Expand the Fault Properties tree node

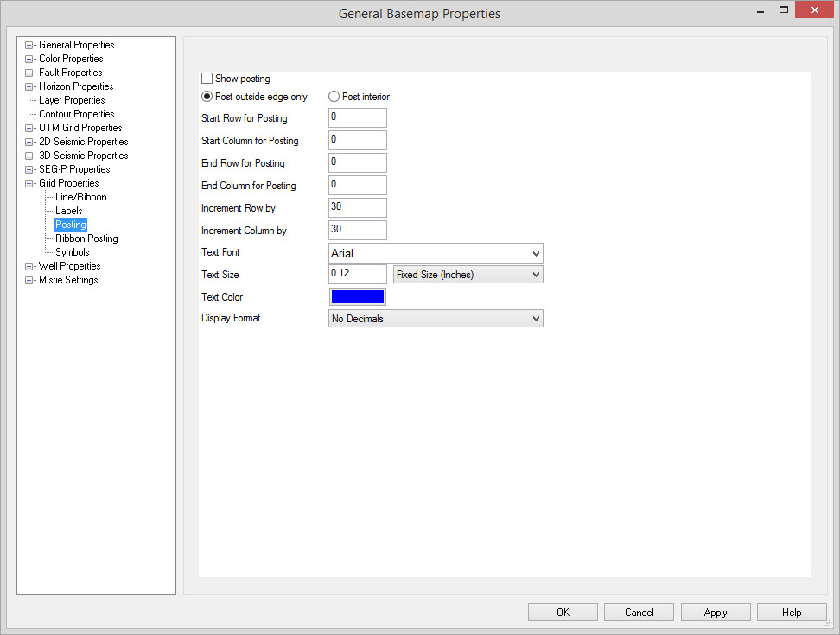point(29,73)
